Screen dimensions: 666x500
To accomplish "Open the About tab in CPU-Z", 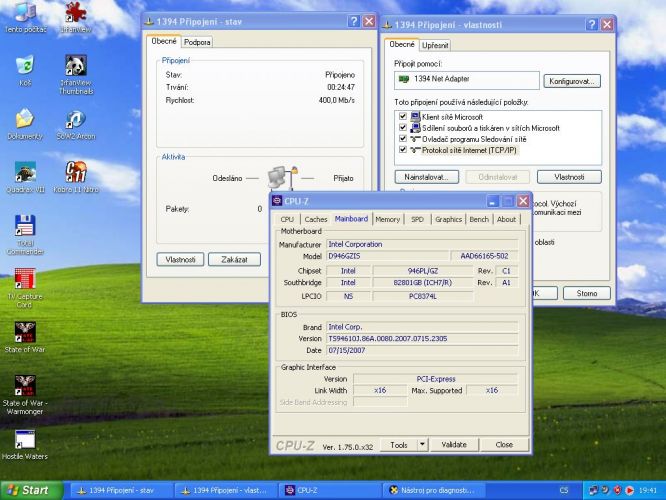I will click(506, 219).
